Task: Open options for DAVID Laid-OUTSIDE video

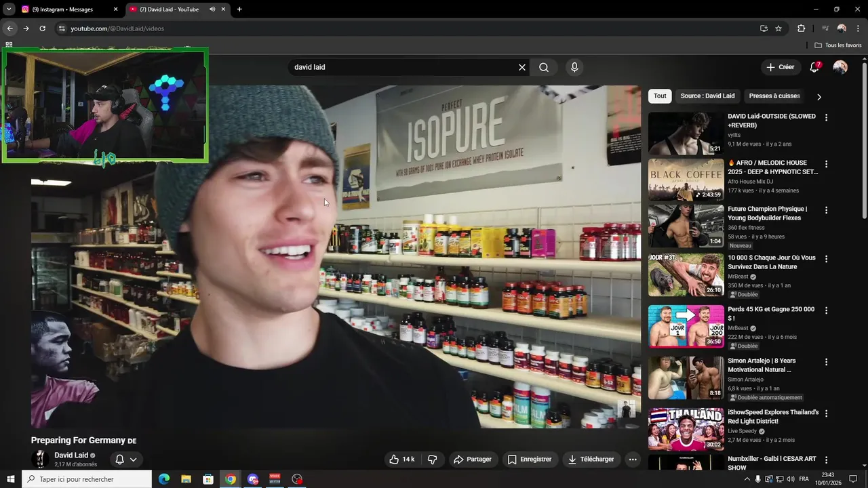Action: [x=826, y=117]
